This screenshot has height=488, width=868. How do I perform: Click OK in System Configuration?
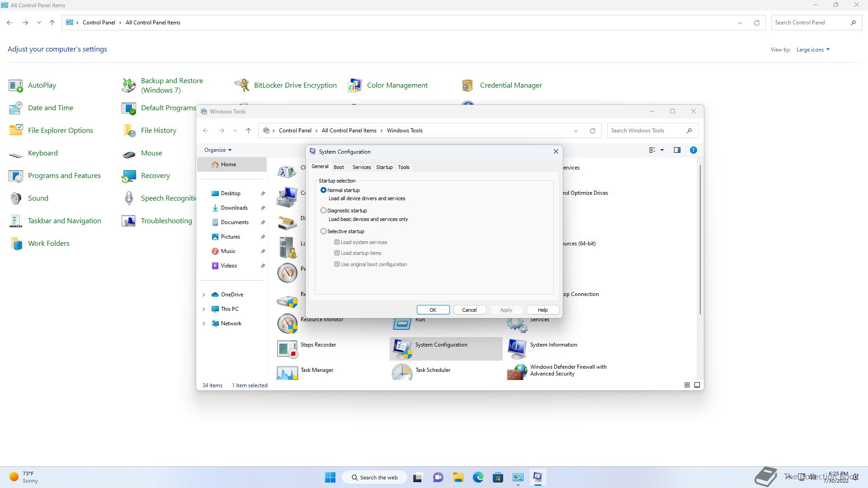point(433,310)
